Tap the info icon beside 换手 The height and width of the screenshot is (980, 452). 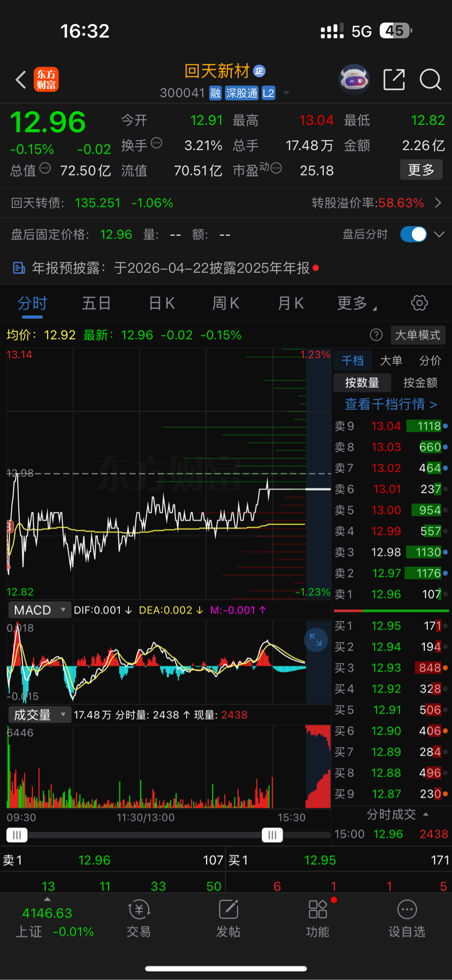157,143
